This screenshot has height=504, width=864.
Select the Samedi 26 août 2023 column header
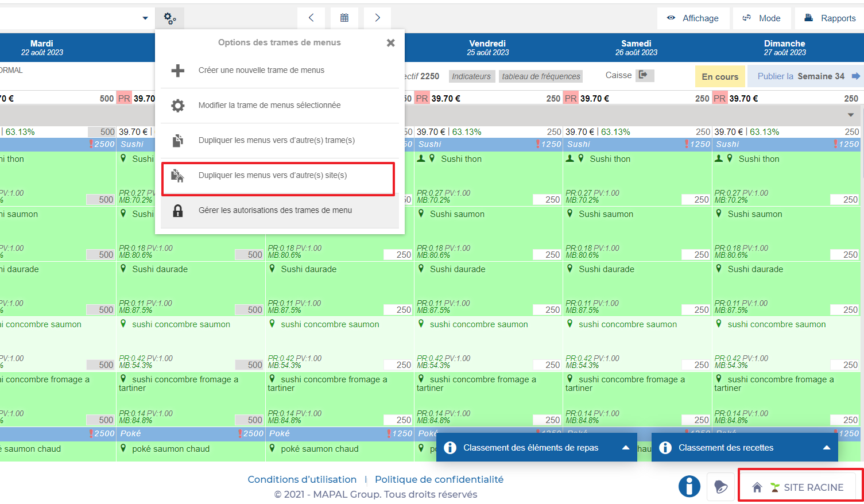[x=636, y=48]
